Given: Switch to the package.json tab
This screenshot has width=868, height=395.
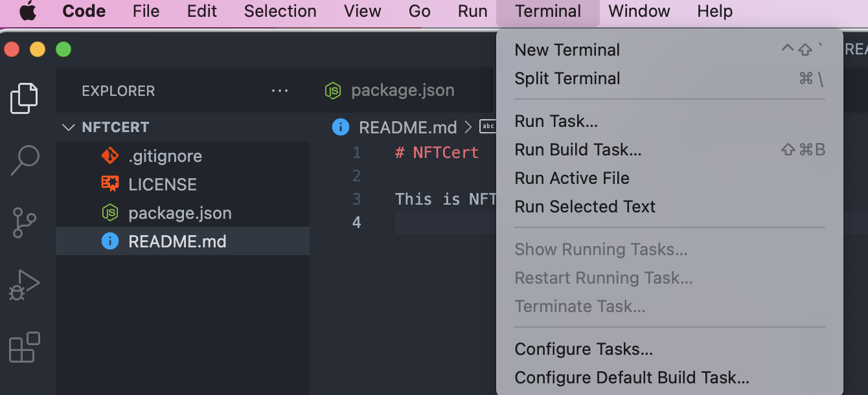Looking at the screenshot, I should tap(402, 91).
